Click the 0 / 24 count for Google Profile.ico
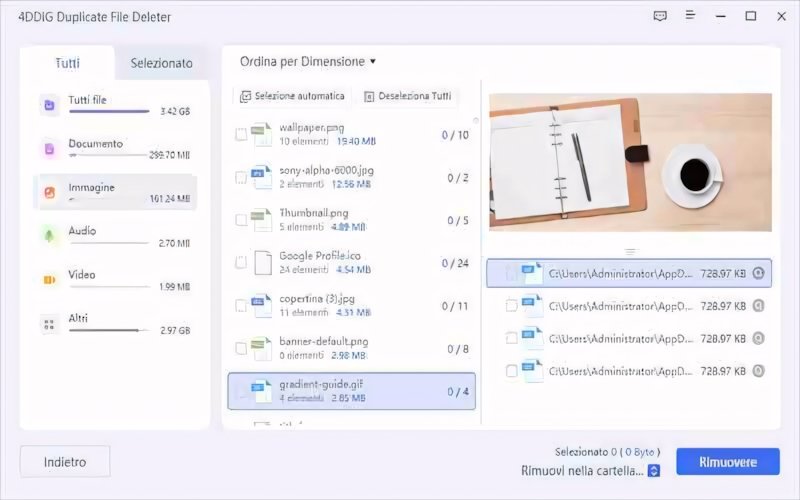The height and width of the screenshot is (500, 800). coord(455,263)
